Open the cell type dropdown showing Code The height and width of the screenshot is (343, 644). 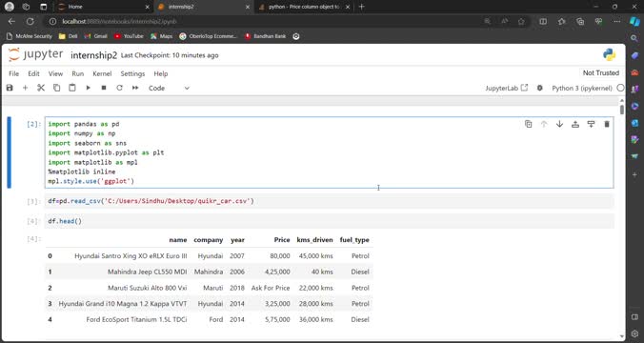point(169,88)
